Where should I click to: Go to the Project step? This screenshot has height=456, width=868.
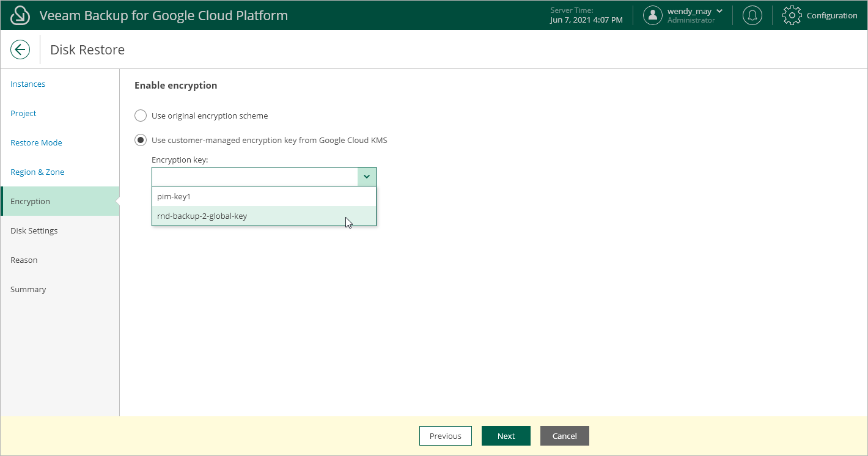(23, 113)
